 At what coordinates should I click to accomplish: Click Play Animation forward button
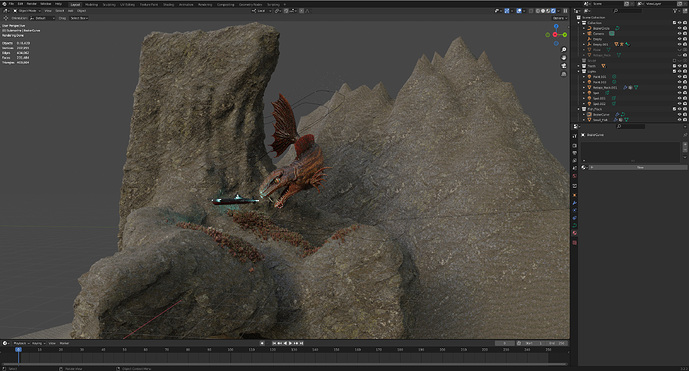(x=290, y=343)
